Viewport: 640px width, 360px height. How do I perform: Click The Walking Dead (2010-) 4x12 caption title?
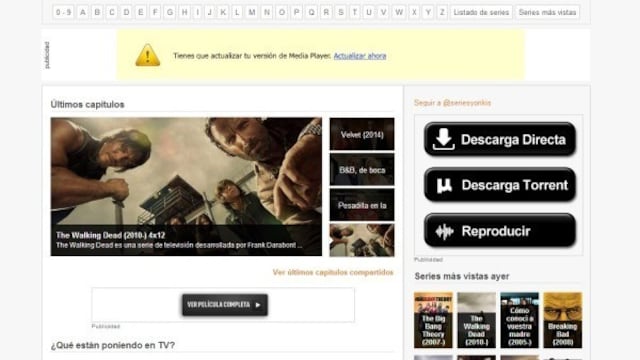[x=111, y=236]
